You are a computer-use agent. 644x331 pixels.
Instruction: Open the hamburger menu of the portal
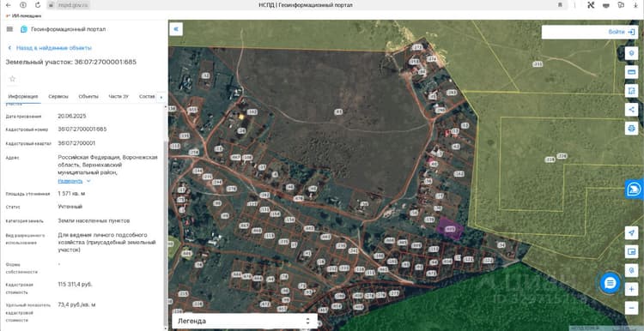click(x=9, y=29)
